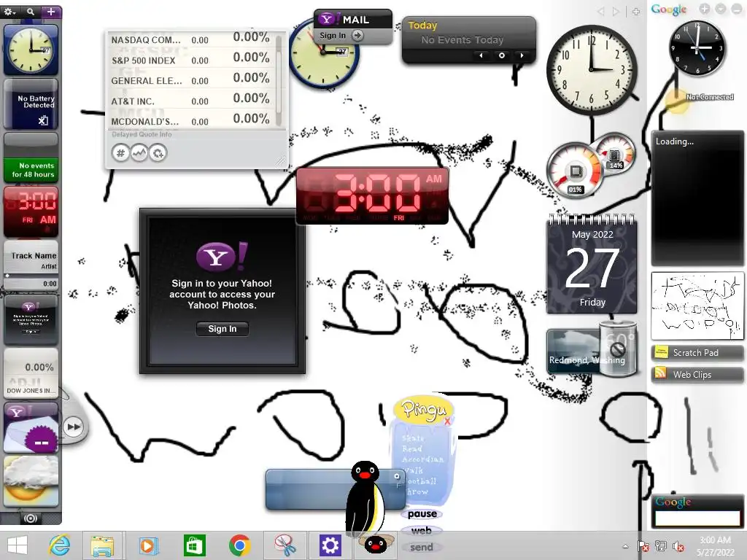Image resolution: width=747 pixels, height=560 pixels.
Task: Click the Web Clips gadget header
Action: tap(697, 375)
